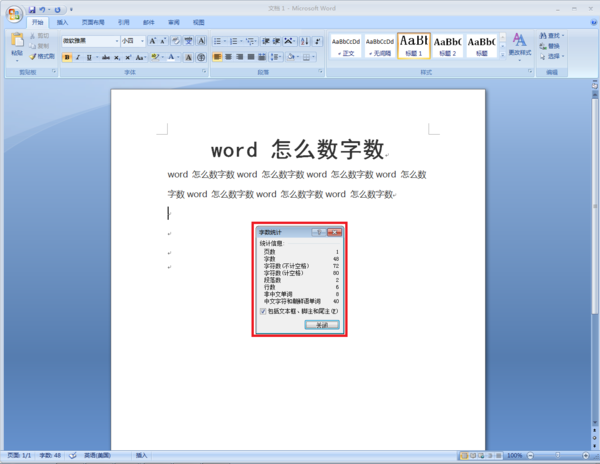Switch to the 插入 ribbon tab

[62, 22]
